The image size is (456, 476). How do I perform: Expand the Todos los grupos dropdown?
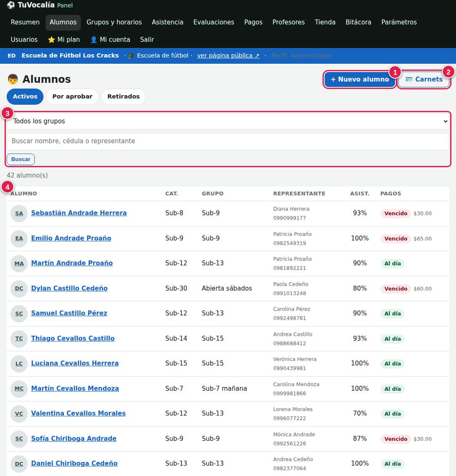click(228, 121)
